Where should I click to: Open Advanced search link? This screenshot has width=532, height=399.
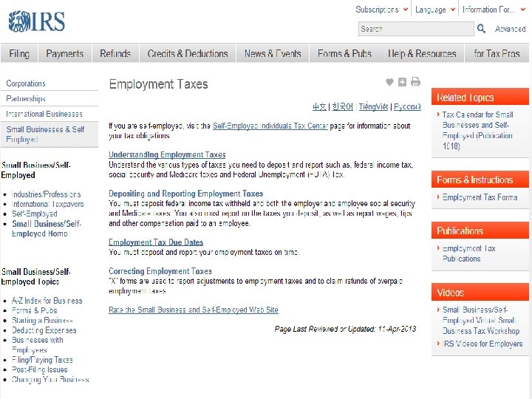[x=510, y=29]
